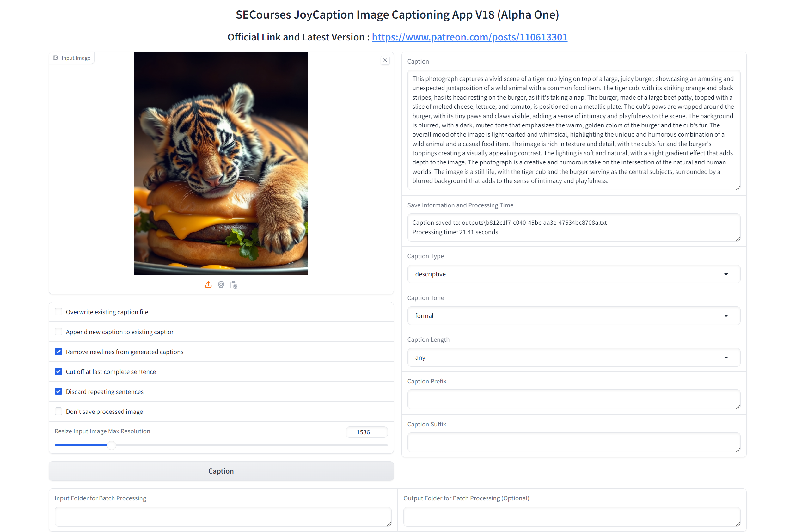
Task: Open the Caption Length dropdown
Action: point(573,358)
